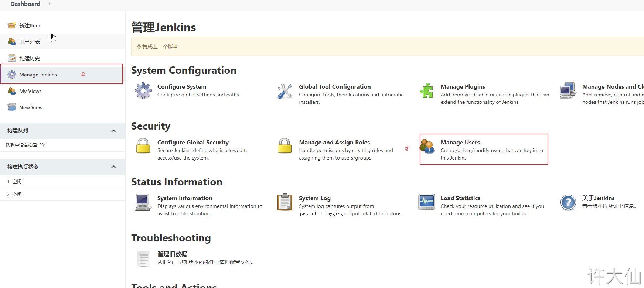Image resolution: width=644 pixels, height=288 pixels.
Task: Open the System Information link
Action: (185, 198)
